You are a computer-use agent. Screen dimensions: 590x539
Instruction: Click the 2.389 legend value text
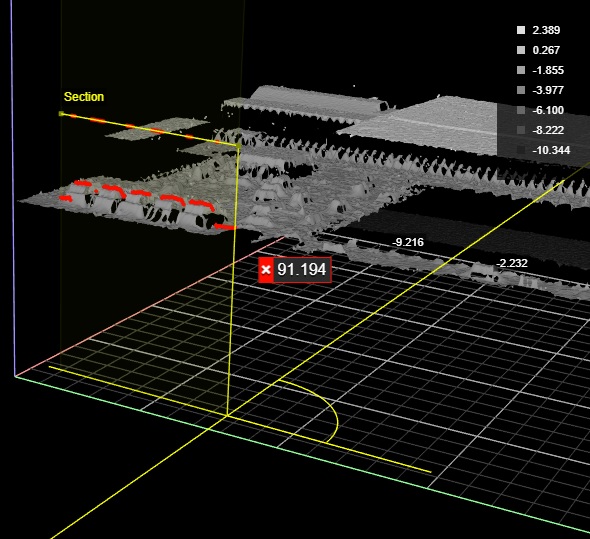click(546, 30)
